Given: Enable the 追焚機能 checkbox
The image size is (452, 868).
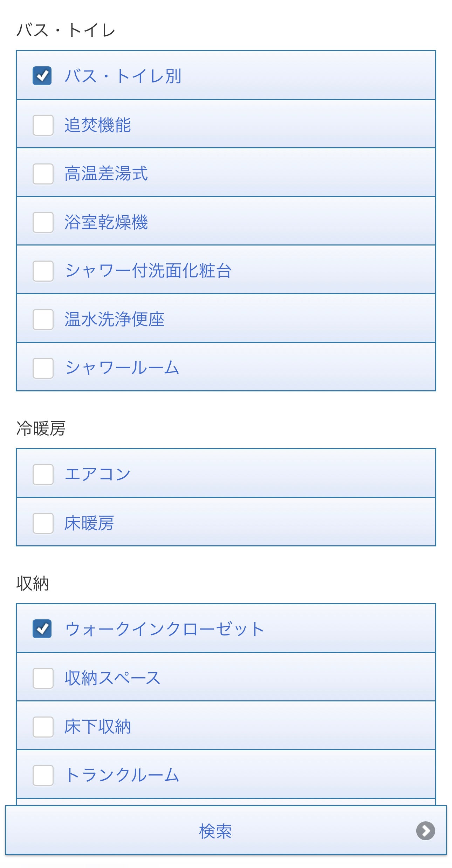Looking at the screenshot, I should tap(43, 125).
